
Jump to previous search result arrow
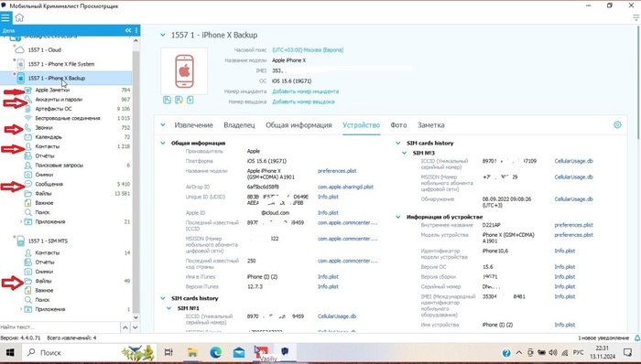click(125, 327)
